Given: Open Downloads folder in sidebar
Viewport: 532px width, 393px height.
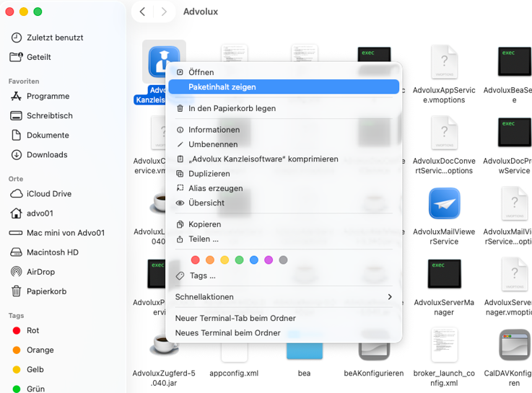Looking at the screenshot, I should pos(47,154).
